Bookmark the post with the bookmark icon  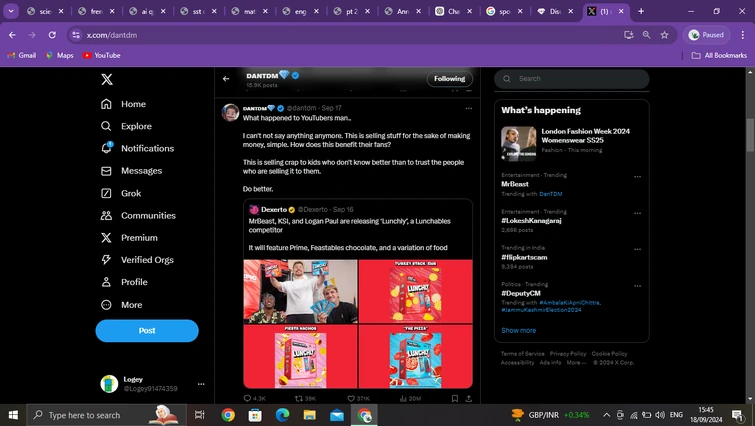coord(455,398)
